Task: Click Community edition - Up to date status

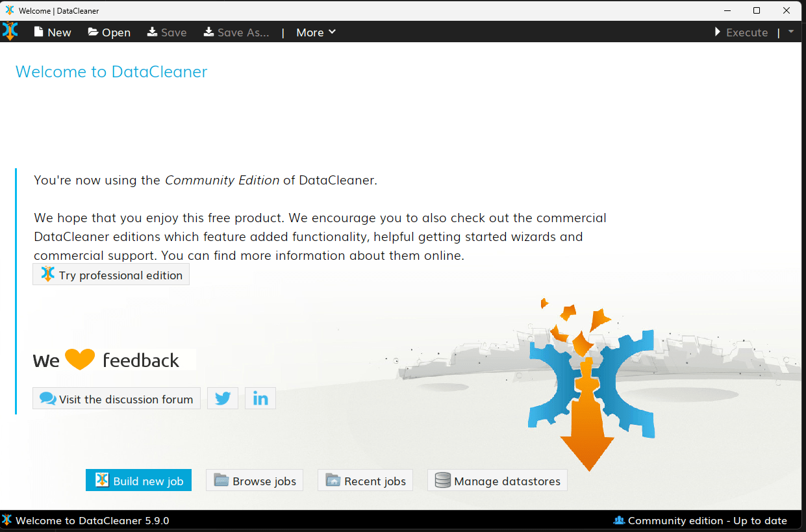Action: coord(700,521)
